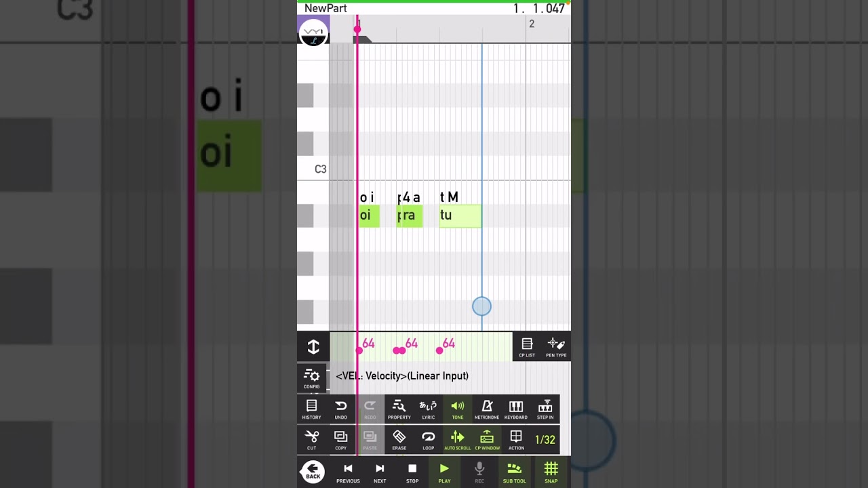The height and width of the screenshot is (488, 868).
Task: Toggle the Sub Tool panel
Action: point(514,472)
